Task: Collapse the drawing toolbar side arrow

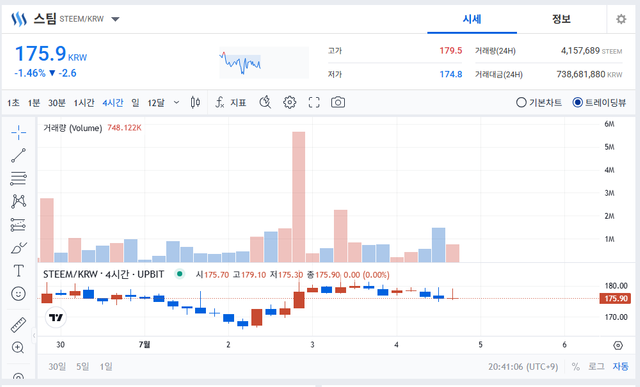Action: pos(34,336)
